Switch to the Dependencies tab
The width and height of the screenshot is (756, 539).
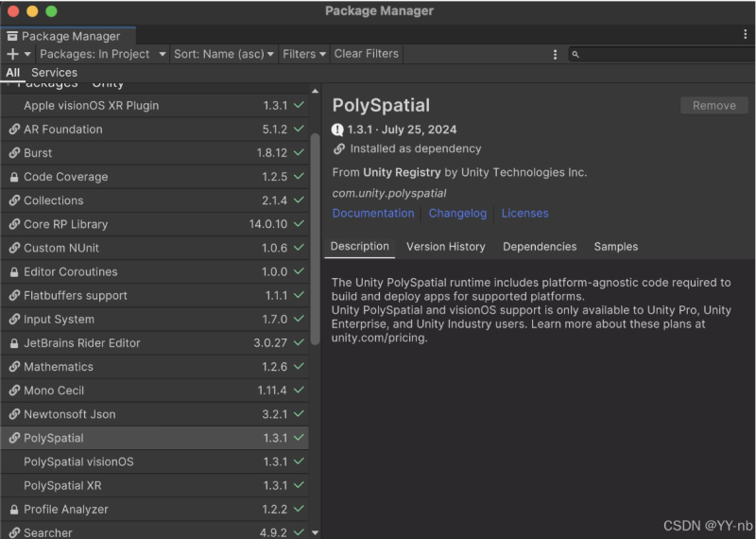pyautogui.click(x=540, y=247)
